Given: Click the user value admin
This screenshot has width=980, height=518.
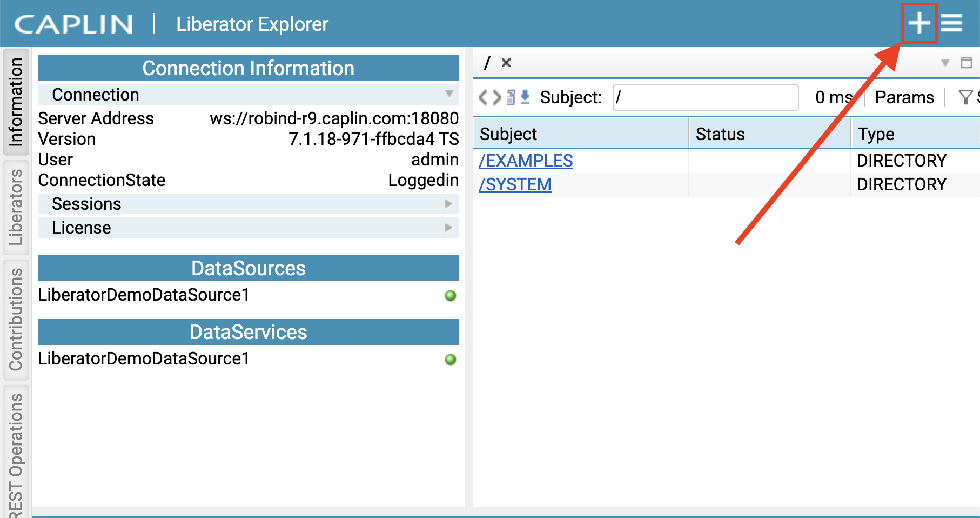Looking at the screenshot, I should pos(435,160).
